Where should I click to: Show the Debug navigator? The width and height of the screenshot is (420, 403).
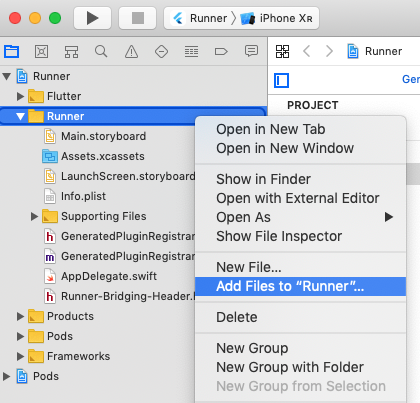191,51
